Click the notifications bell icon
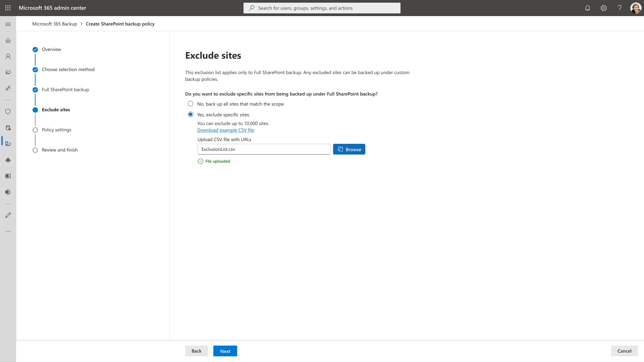The height and width of the screenshot is (362, 644). click(588, 8)
